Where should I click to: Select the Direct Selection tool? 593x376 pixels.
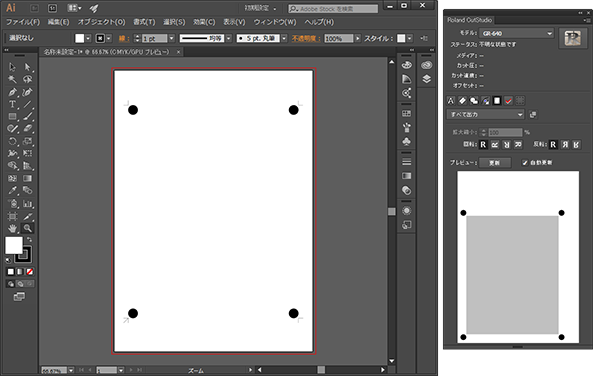[27, 67]
